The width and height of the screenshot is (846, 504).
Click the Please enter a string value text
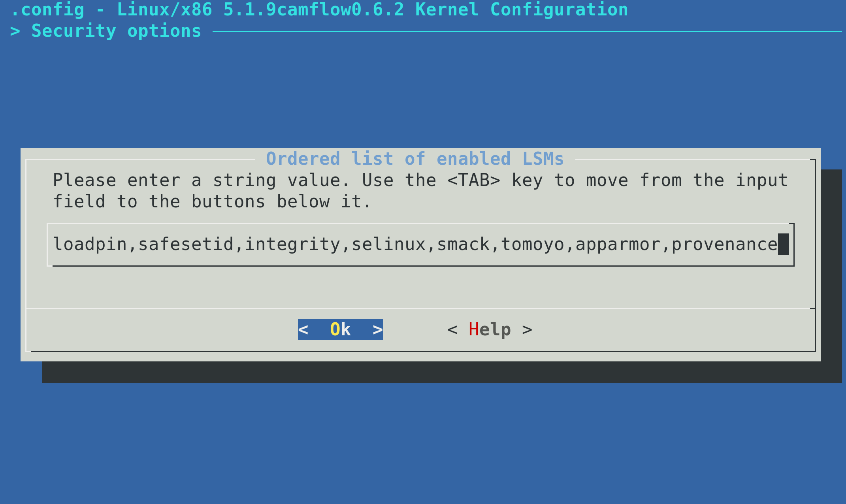(201, 180)
